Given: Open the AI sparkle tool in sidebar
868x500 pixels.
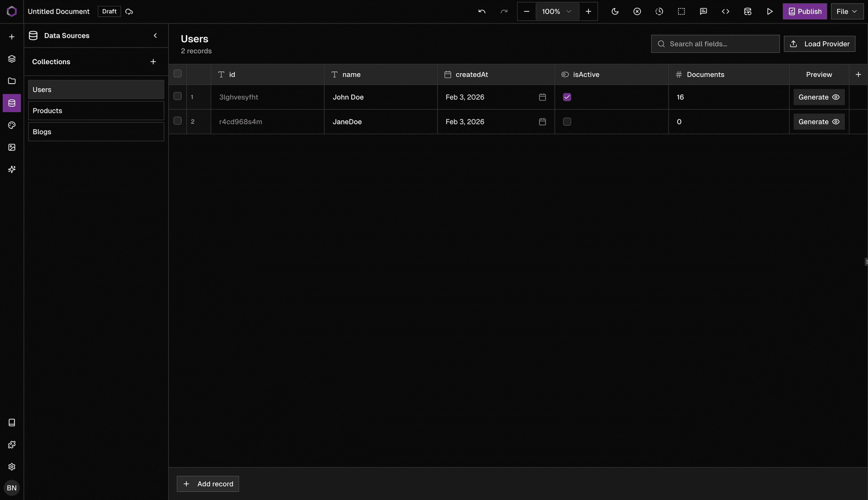Looking at the screenshot, I should (x=11, y=169).
